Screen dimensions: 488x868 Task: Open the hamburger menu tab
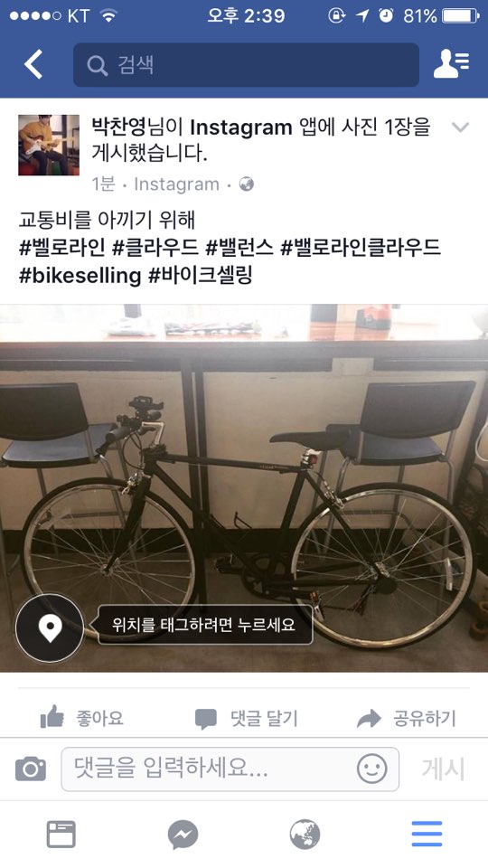[x=427, y=835]
